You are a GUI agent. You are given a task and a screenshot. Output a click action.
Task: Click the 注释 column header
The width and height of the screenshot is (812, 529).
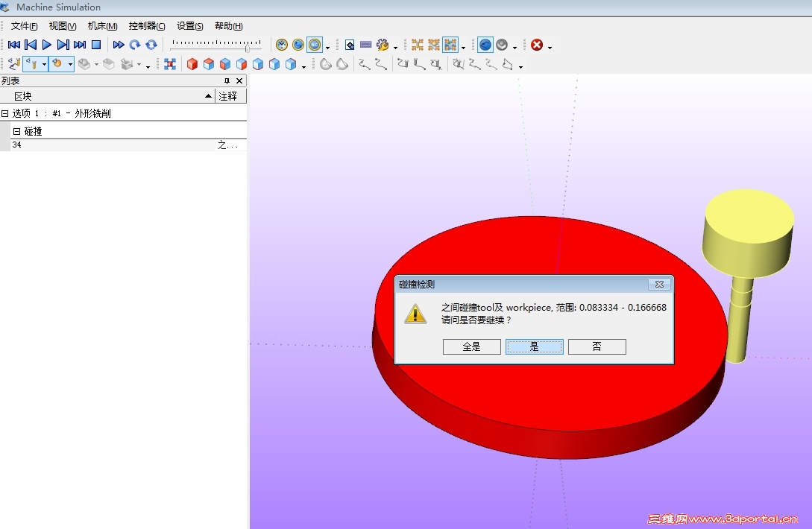pos(231,96)
